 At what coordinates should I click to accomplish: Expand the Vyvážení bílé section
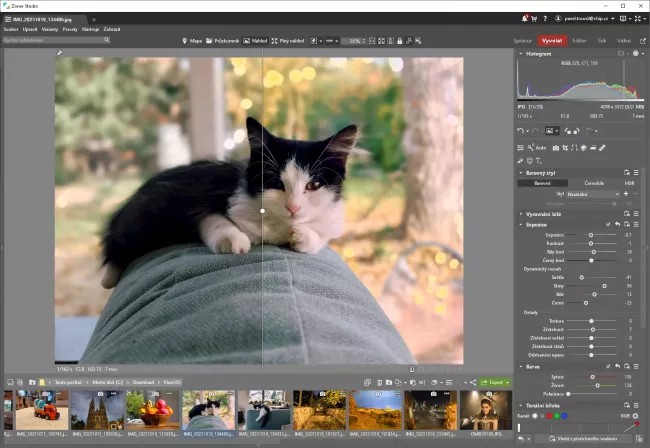pos(520,214)
